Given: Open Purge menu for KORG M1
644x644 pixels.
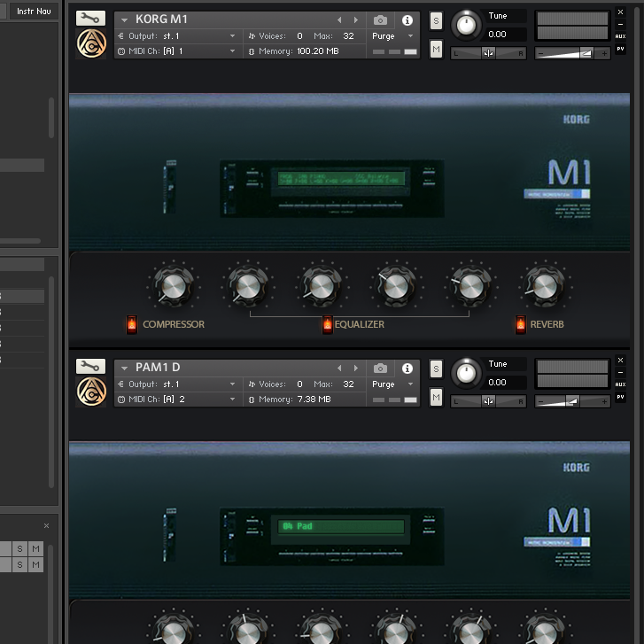Looking at the screenshot, I should tap(392, 36).
